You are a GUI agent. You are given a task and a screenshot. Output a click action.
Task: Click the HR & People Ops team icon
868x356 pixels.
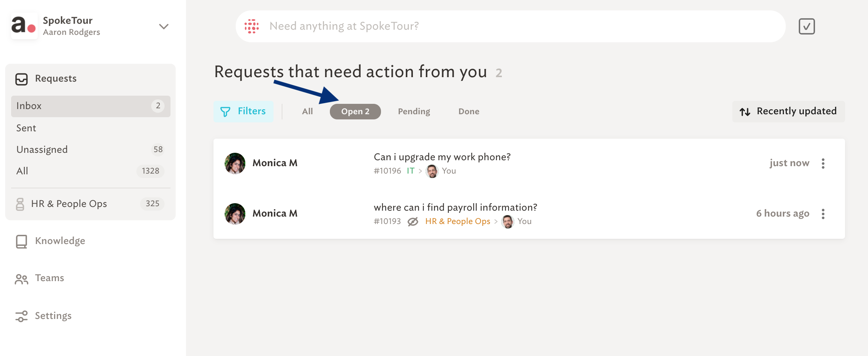pyautogui.click(x=20, y=204)
